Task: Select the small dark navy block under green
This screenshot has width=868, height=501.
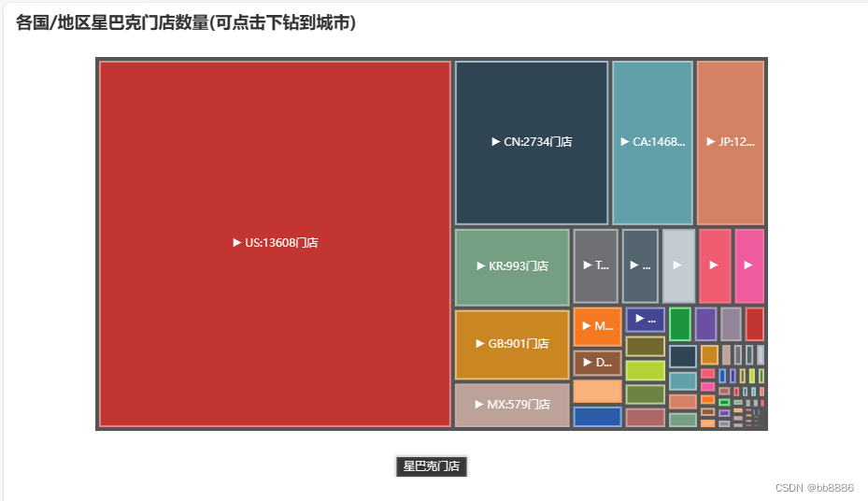Action: click(683, 356)
